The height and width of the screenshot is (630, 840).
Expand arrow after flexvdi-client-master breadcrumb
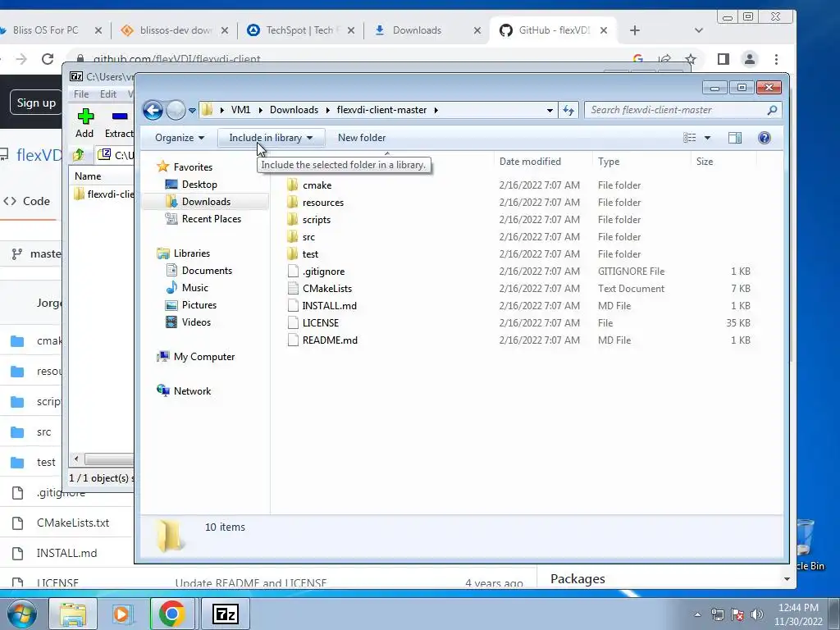tap(436, 111)
